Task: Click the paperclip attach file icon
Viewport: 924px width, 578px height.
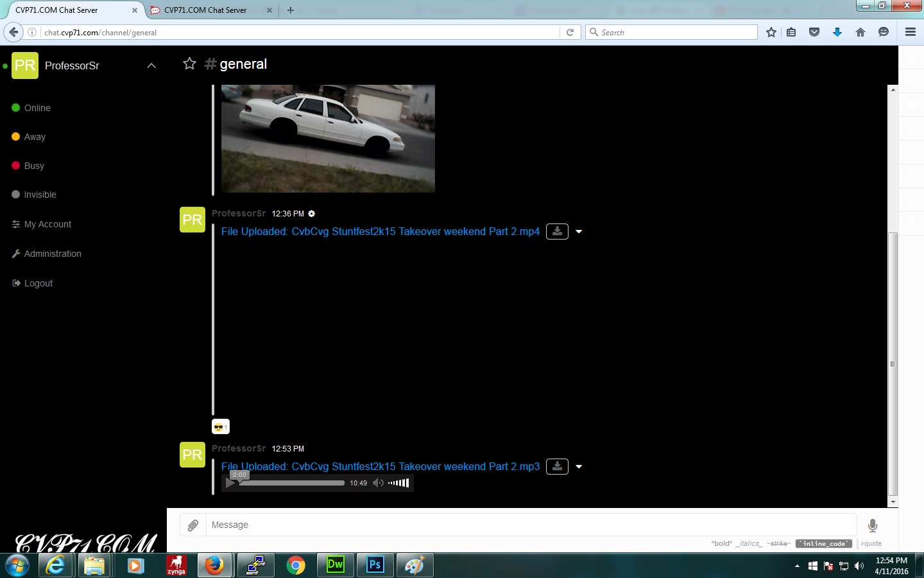Action: pyautogui.click(x=193, y=525)
